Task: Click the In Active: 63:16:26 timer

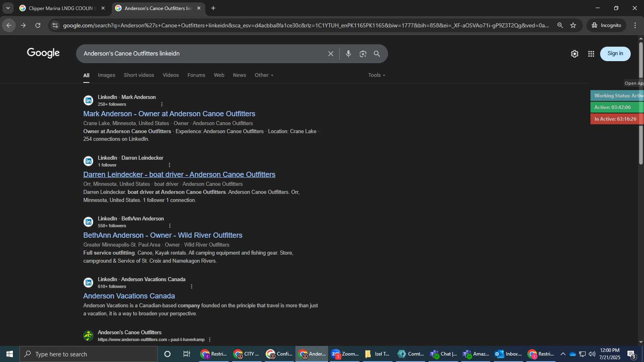Action: [617, 119]
